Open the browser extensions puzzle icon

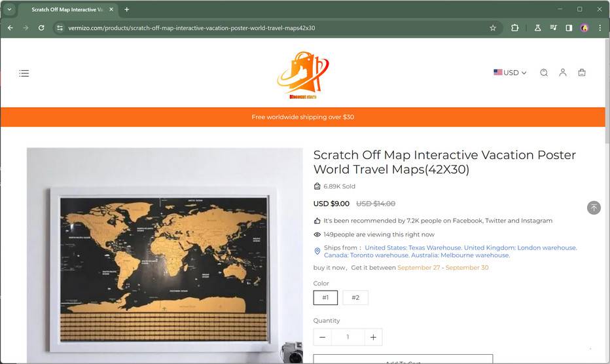tap(515, 28)
